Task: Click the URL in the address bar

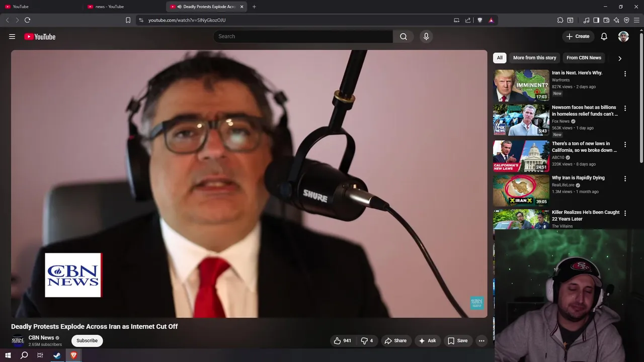Action: coord(187,20)
